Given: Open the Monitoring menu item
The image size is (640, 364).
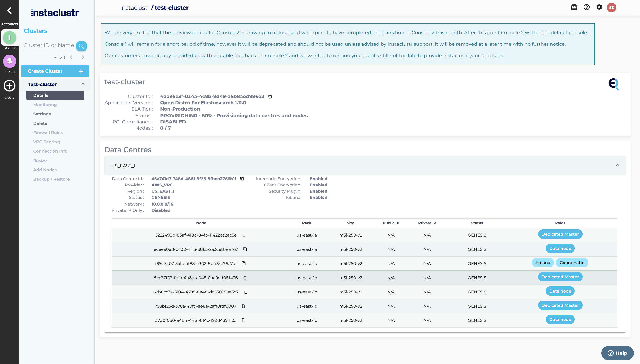Looking at the screenshot, I should pos(45,105).
